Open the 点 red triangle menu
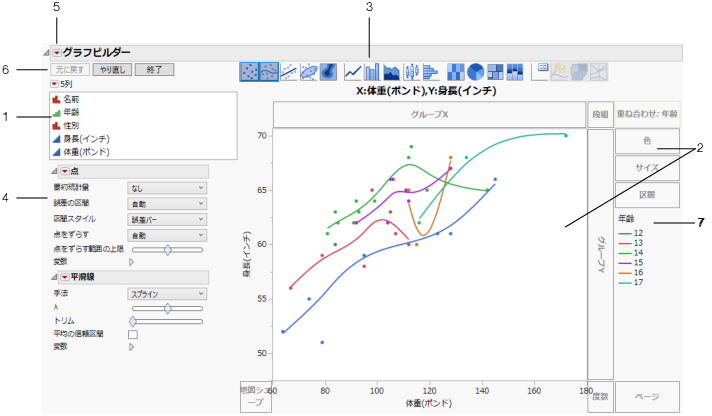Viewport: 712px width, 416px height. coord(65,171)
